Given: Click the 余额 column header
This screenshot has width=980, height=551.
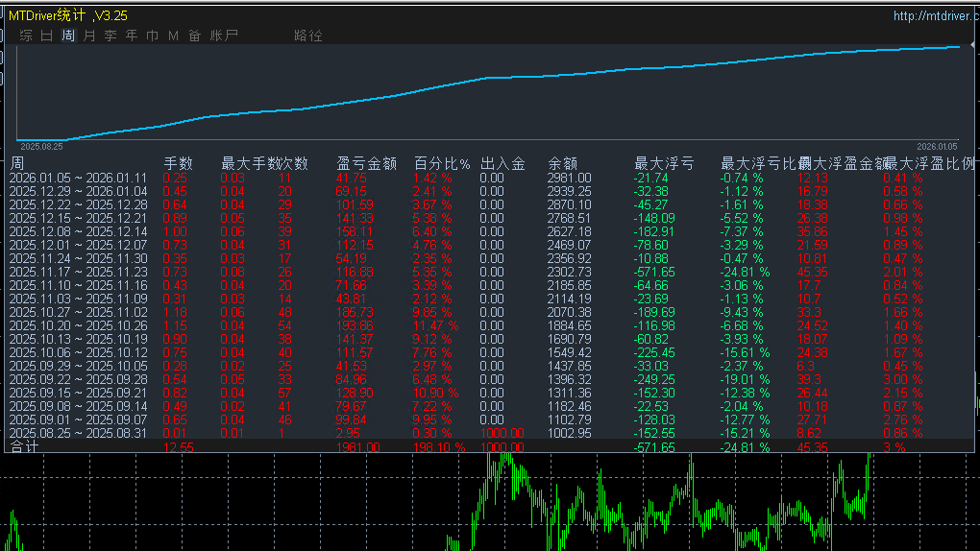Looking at the screenshot, I should [x=562, y=164].
